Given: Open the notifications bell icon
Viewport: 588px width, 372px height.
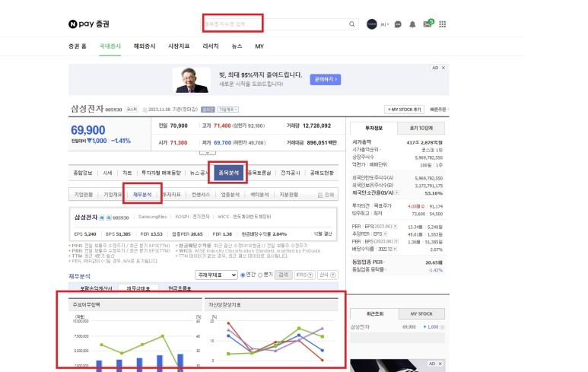Looking at the screenshot, I should tap(412, 24).
